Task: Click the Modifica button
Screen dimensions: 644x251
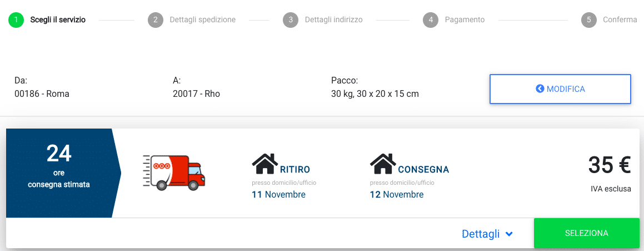Action: pyautogui.click(x=560, y=89)
